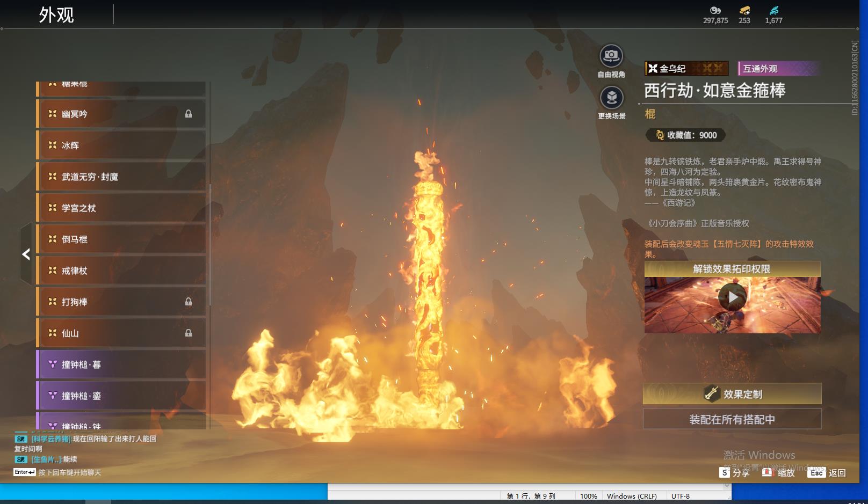This screenshot has width=868, height=504.
Task: Select the 幽冥吟 skin row
Action: pos(121,114)
